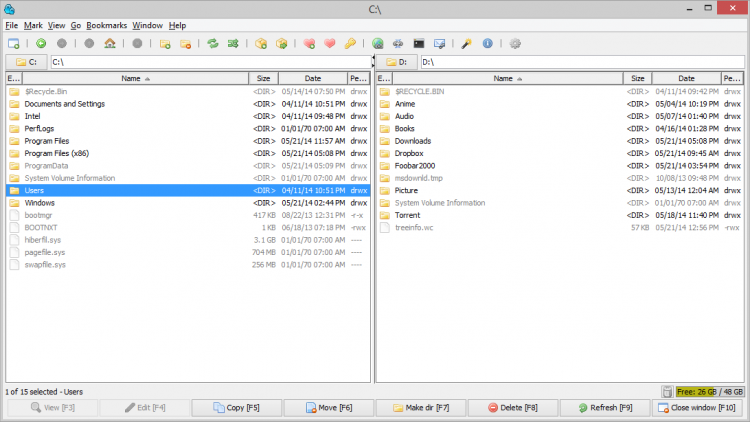Pack files using the box-plus icon
The height and width of the screenshot is (422, 750).
pos(261,44)
